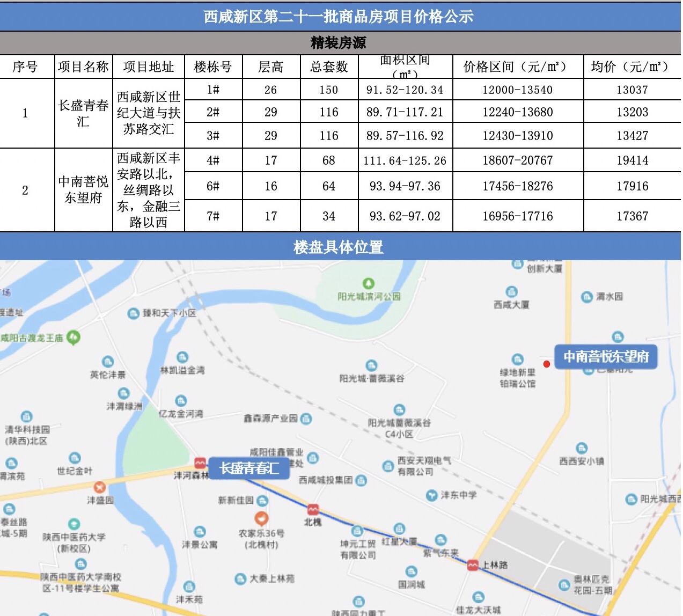Click price range cell 16956-17716
Image resolution: width=683 pixels, height=616 pixels.
click(518, 216)
